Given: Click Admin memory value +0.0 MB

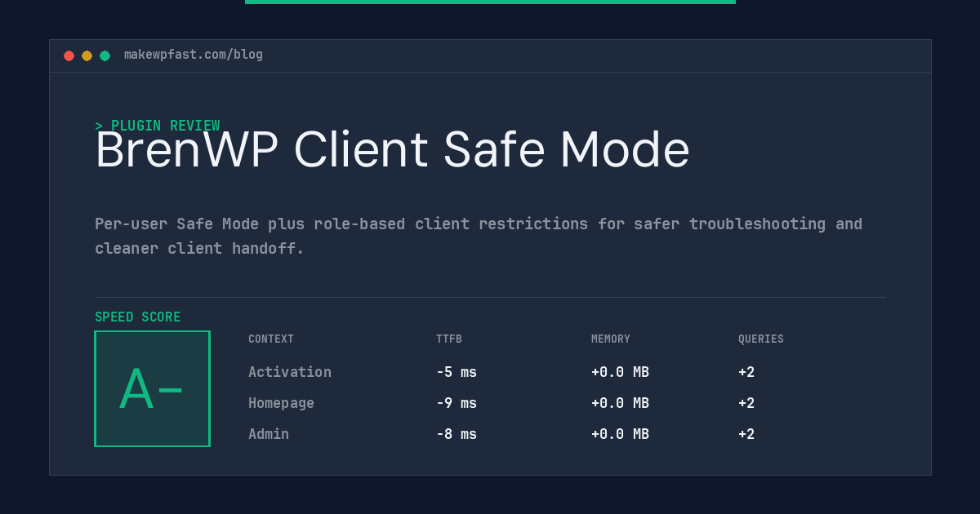Looking at the screenshot, I should 620,434.
